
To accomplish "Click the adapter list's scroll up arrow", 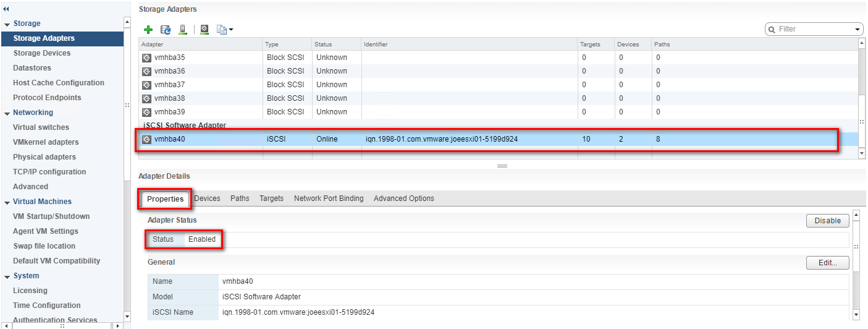I will [862, 43].
